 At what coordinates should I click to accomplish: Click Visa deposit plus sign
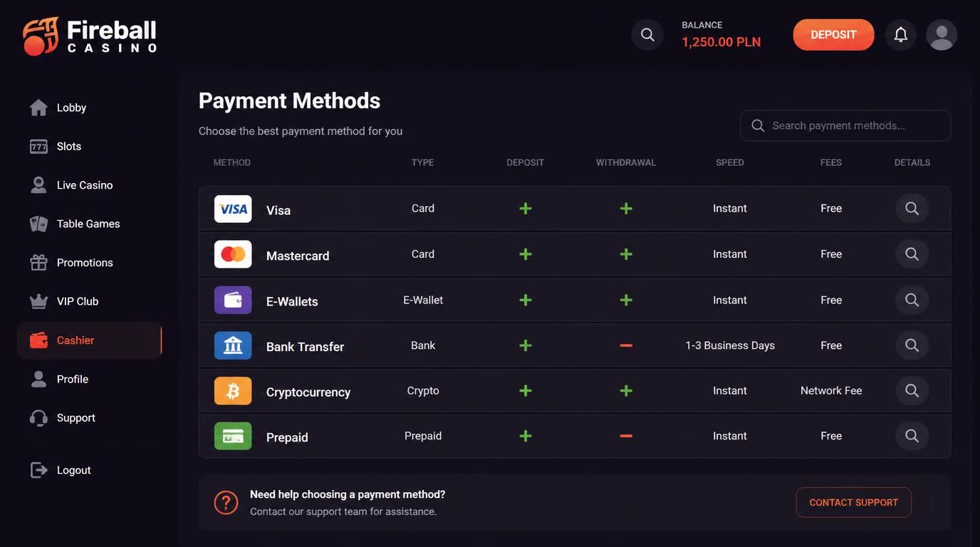click(x=526, y=209)
